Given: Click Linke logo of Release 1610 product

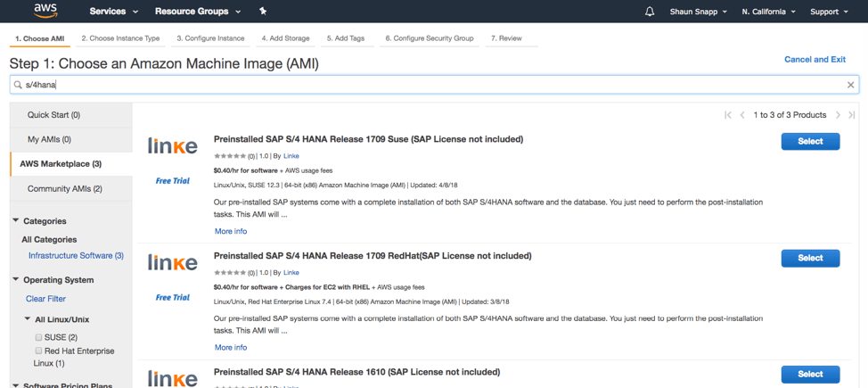Looking at the screenshot, I should 173,378.
